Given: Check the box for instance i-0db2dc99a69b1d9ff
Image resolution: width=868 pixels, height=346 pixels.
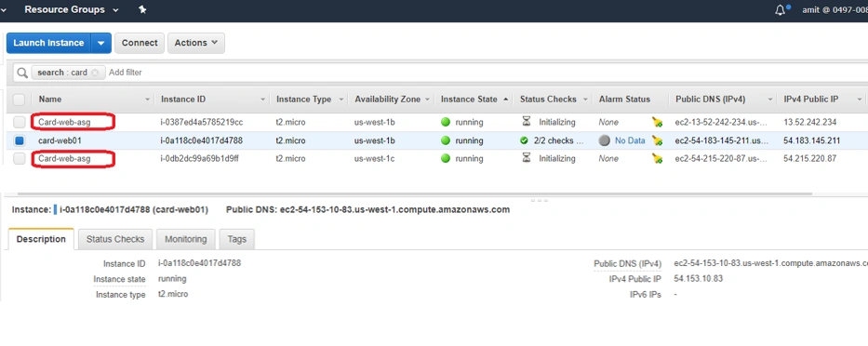Looking at the screenshot, I should click(20, 159).
